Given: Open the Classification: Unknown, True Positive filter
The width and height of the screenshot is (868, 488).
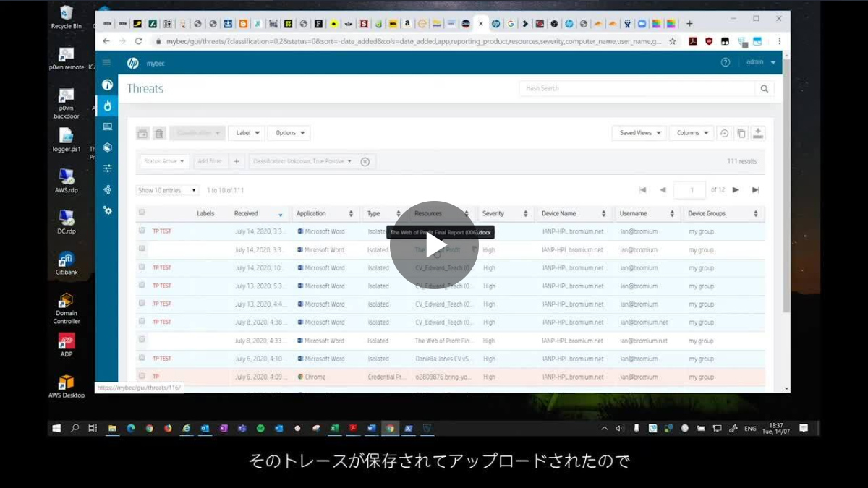Looking at the screenshot, I should click(x=302, y=161).
